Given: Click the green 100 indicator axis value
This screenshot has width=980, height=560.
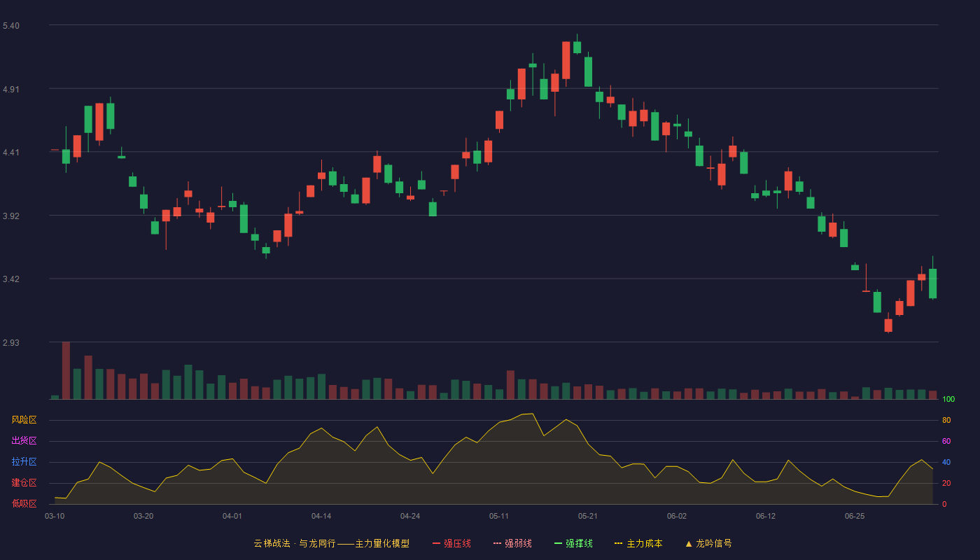Looking at the screenshot, I should 948,400.
